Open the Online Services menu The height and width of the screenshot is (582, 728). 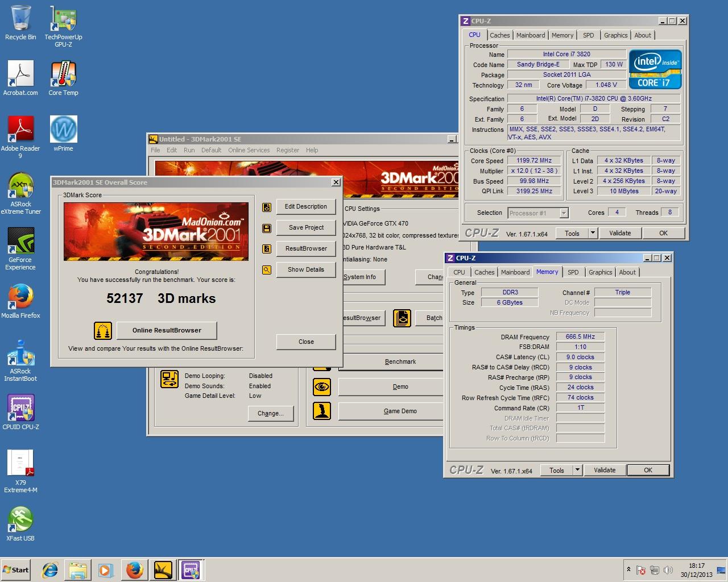[x=249, y=150]
